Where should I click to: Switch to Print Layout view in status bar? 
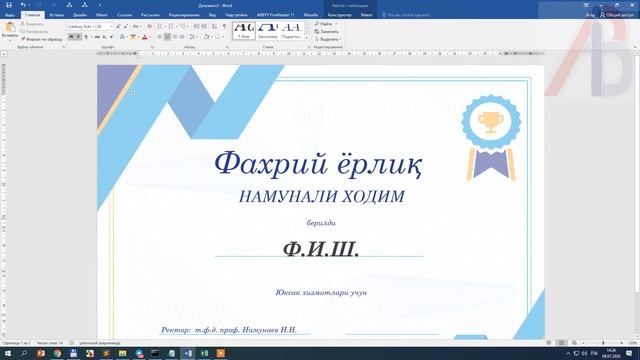562,343
